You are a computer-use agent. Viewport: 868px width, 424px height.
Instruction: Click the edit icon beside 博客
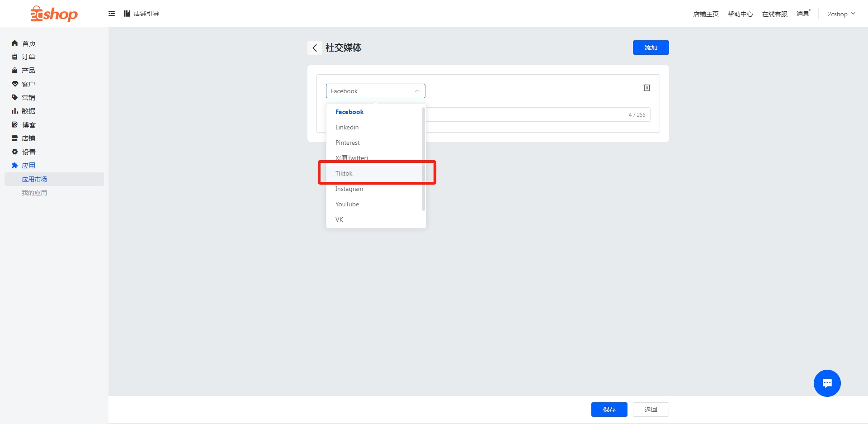(x=14, y=125)
